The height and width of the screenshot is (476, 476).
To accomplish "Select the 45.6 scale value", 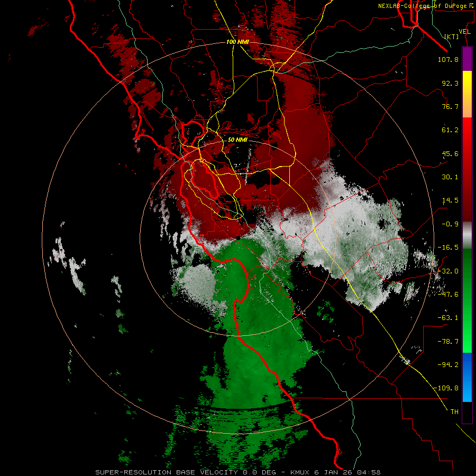I will (x=450, y=153).
